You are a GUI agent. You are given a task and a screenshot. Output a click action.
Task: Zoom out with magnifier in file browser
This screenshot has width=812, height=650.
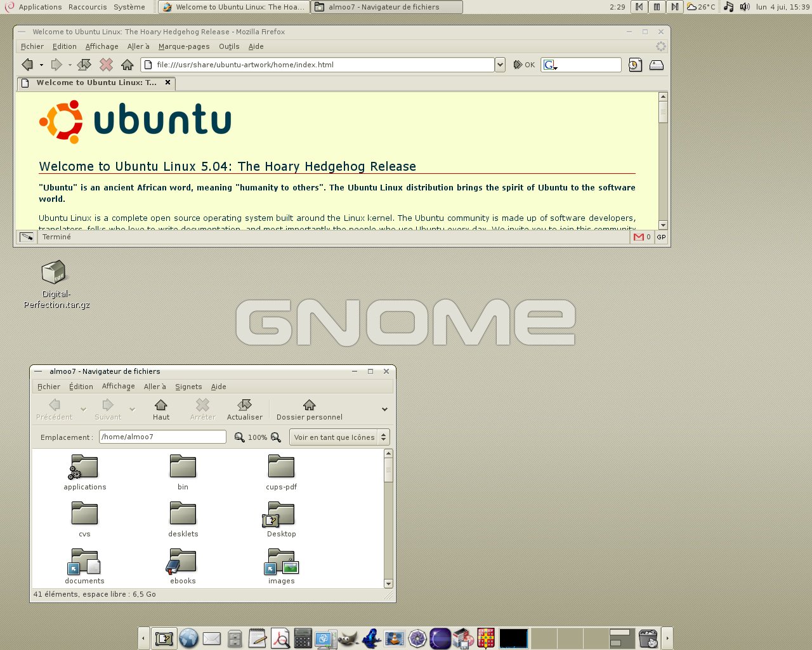[239, 437]
